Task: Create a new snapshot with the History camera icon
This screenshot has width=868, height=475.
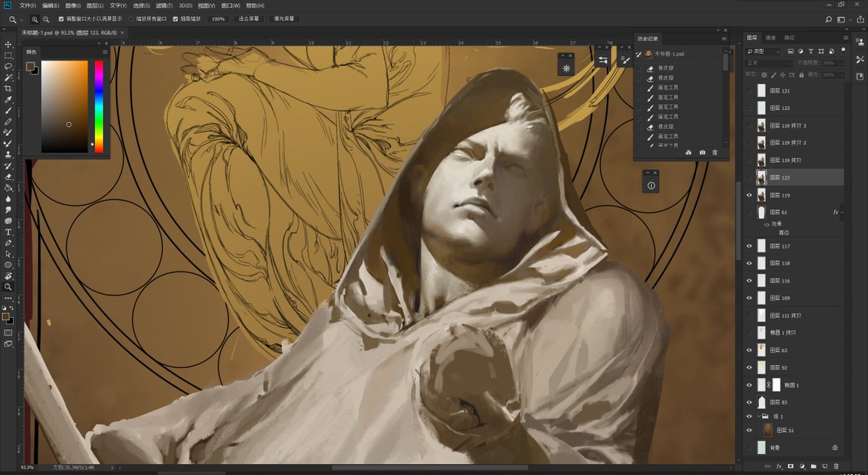Action: [702, 153]
